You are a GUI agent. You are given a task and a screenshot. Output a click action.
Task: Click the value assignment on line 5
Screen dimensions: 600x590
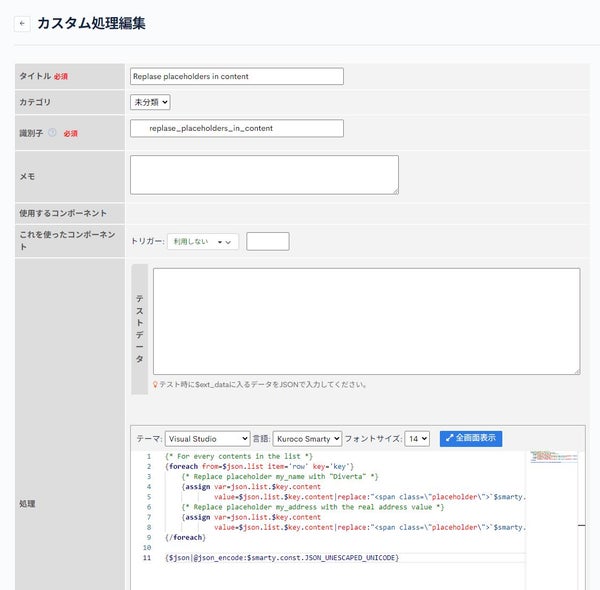tap(370, 497)
